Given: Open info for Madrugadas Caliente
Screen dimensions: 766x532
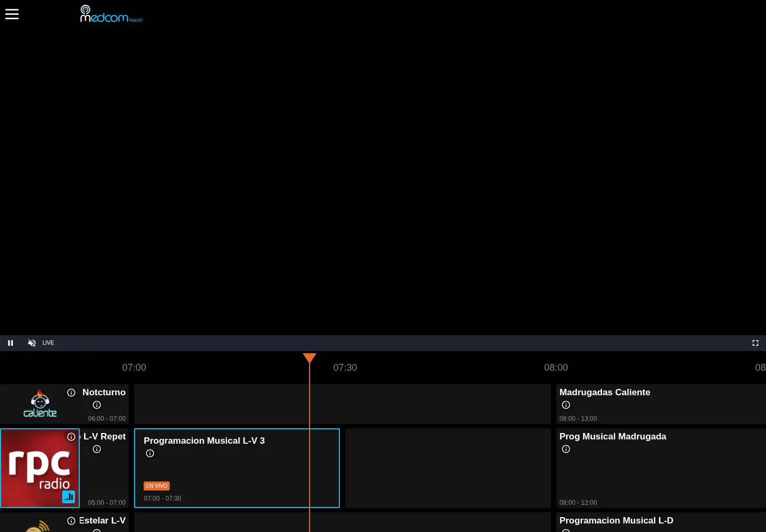Looking at the screenshot, I should click(566, 405).
